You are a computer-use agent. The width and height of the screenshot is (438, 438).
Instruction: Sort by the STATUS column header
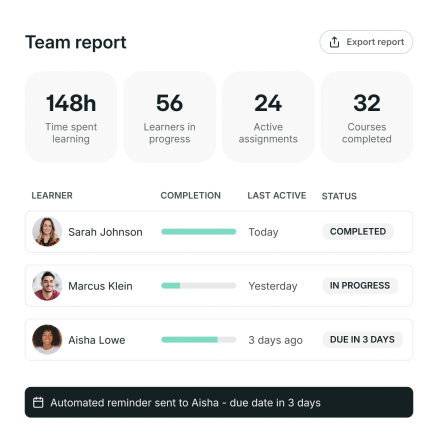(x=339, y=196)
